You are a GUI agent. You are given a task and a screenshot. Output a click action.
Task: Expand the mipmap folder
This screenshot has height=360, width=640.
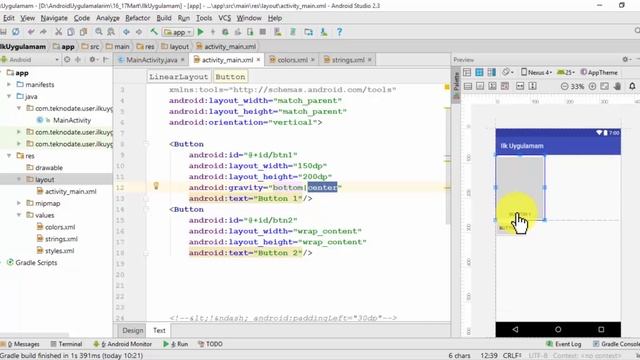click(x=19, y=203)
